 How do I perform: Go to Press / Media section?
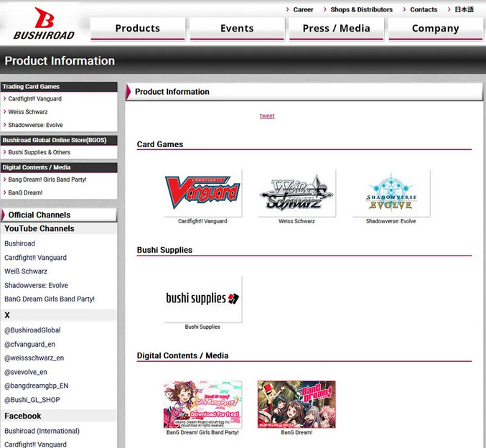click(x=336, y=29)
